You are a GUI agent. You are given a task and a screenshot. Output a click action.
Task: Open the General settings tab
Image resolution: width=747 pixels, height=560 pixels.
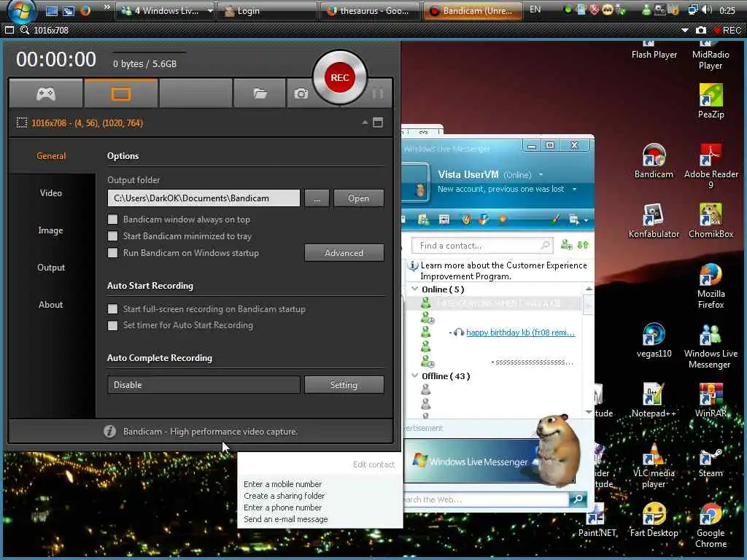[51, 156]
